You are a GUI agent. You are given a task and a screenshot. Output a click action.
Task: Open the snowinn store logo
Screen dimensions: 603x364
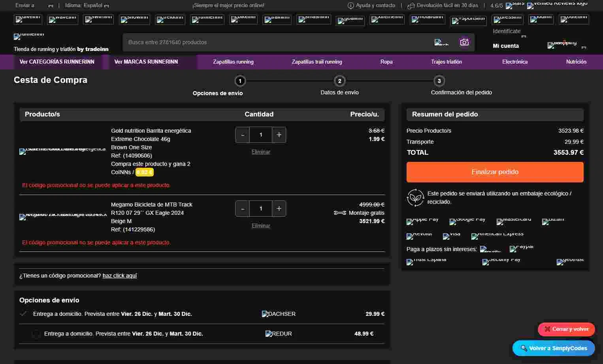click(x=134, y=19)
